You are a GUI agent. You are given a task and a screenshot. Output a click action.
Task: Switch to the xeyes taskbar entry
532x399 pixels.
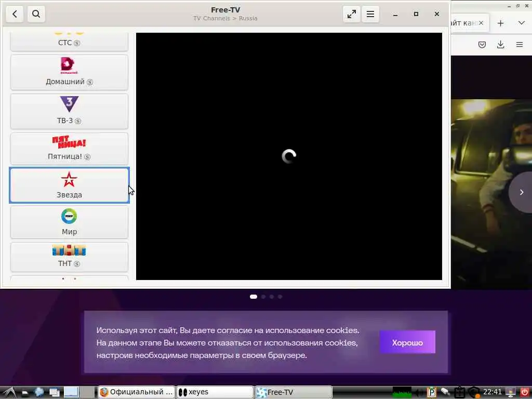[x=215, y=392]
